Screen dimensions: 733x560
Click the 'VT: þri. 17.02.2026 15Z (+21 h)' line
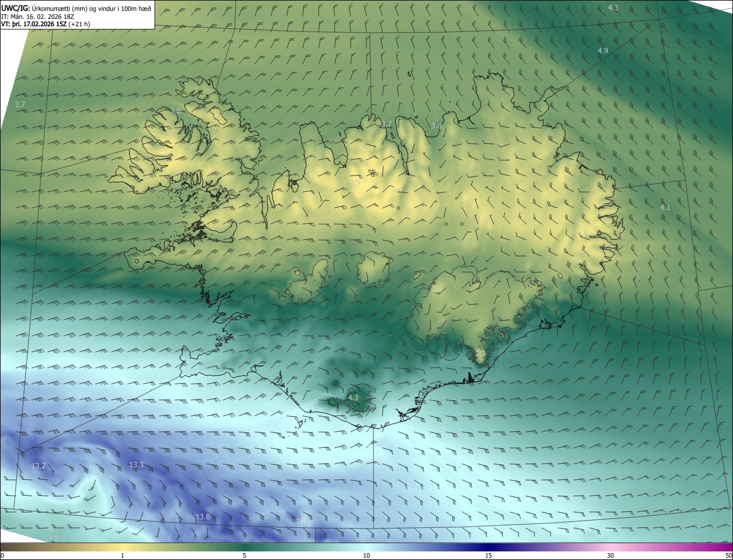point(46,24)
